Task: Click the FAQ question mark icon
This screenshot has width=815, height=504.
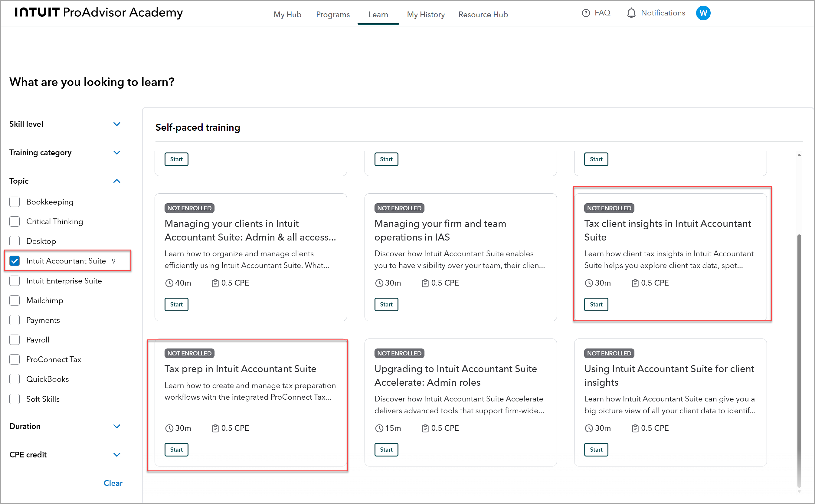Action: 585,13
